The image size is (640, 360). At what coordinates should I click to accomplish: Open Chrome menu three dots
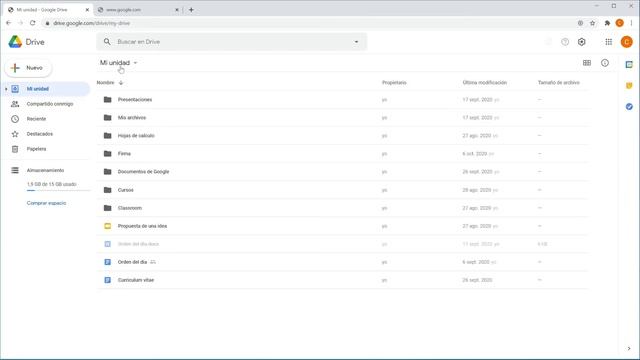click(631, 23)
